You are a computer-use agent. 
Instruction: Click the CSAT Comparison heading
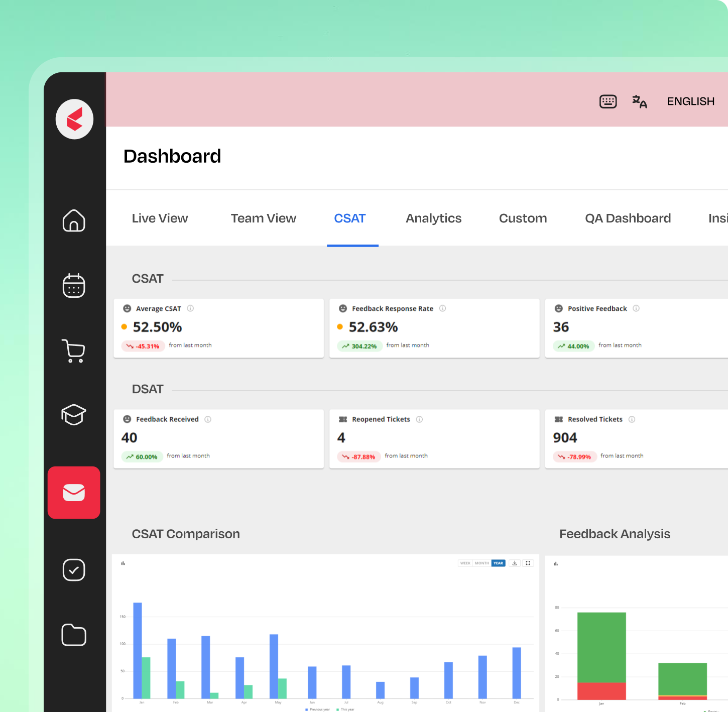coord(186,534)
